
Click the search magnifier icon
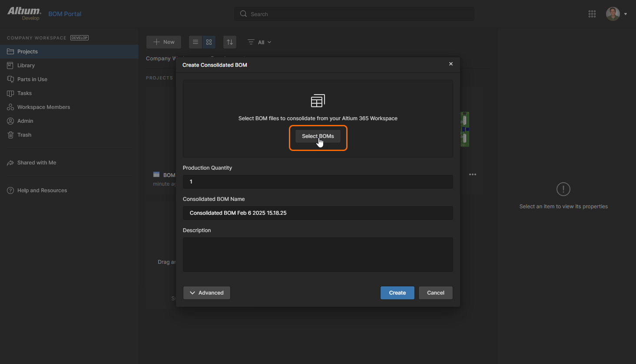tap(243, 14)
